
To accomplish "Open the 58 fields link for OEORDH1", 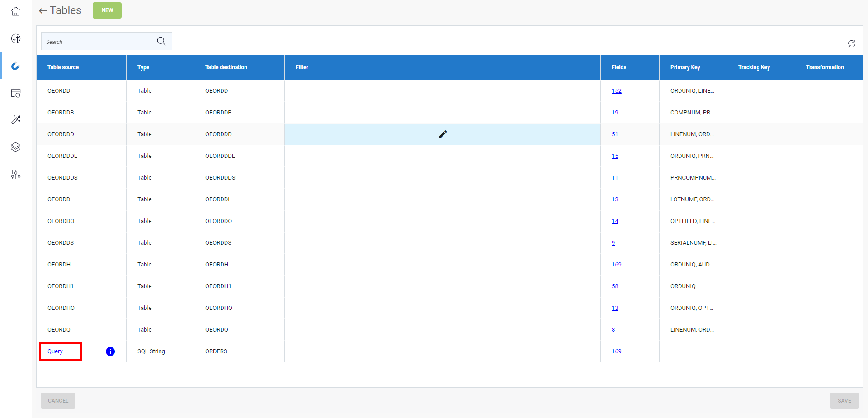I will point(615,286).
